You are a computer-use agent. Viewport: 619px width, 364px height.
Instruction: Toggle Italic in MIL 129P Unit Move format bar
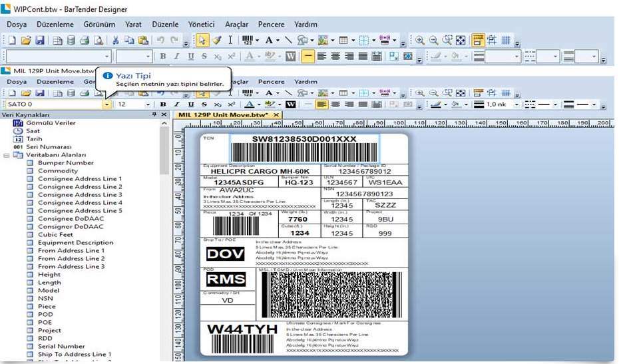[176, 104]
